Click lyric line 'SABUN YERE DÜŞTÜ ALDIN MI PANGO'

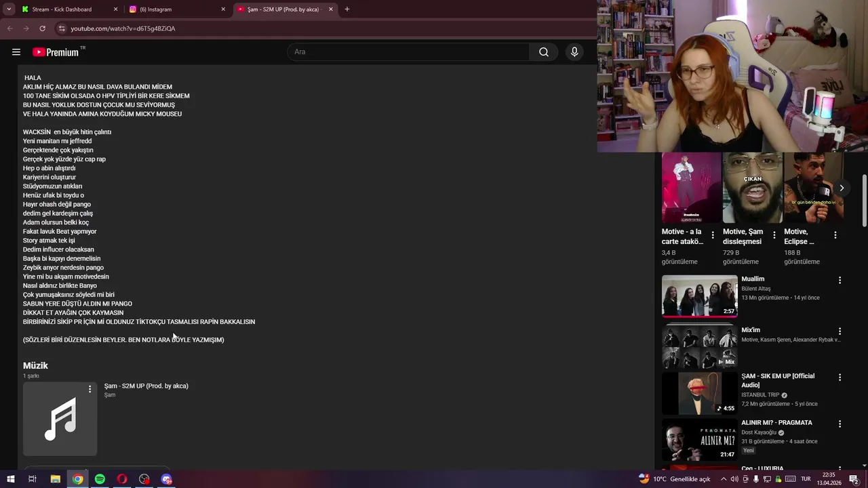pos(77,304)
